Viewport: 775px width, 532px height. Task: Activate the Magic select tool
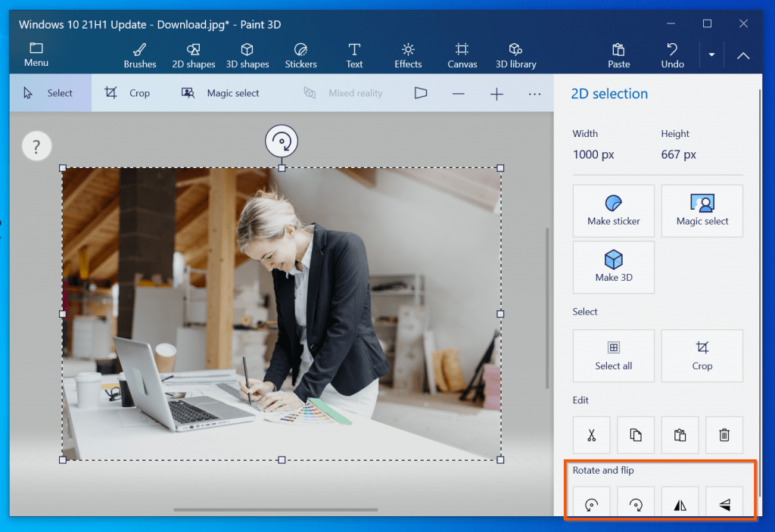point(219,92)
